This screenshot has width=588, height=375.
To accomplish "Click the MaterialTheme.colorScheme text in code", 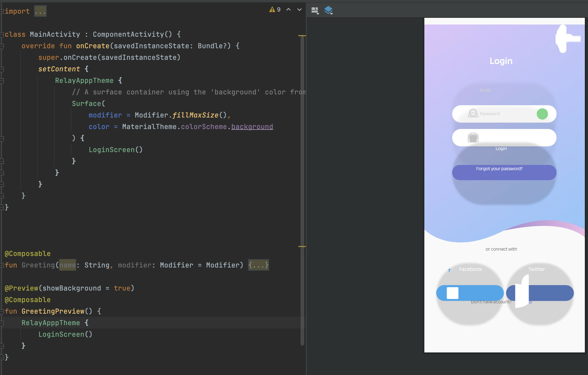I will 174,127.
